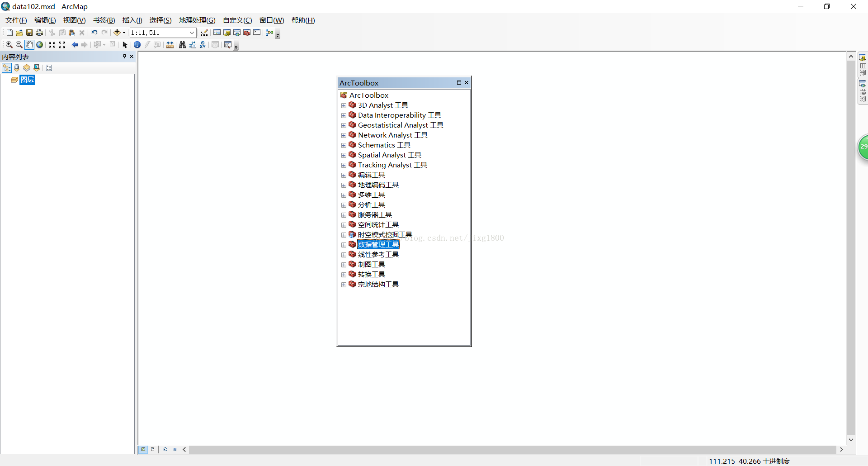
Task: Open a map document with folder icon
Action: point(19,33)
